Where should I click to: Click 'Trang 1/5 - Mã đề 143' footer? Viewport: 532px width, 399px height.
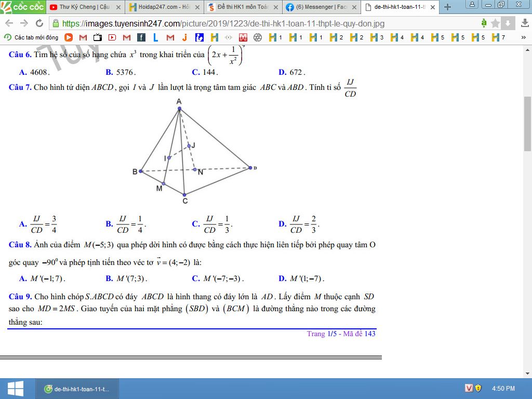[x=341, y=334]
